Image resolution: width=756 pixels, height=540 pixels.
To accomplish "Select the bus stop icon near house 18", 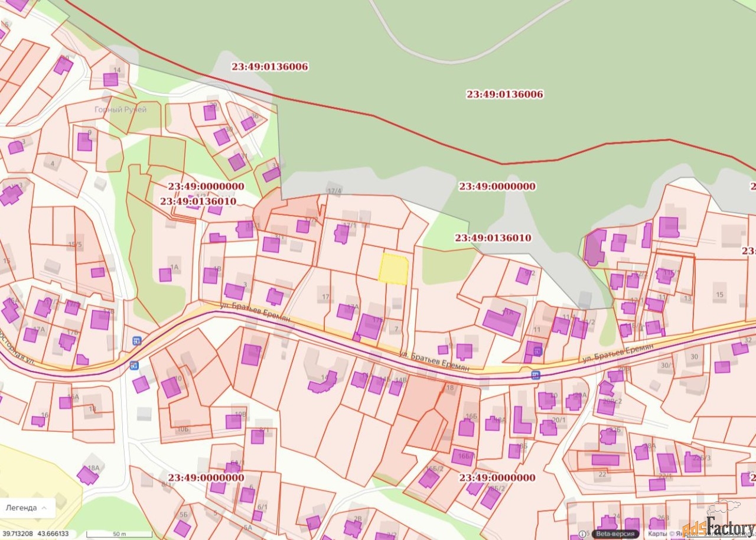I will pyautogui.click(x=535, y=375).
